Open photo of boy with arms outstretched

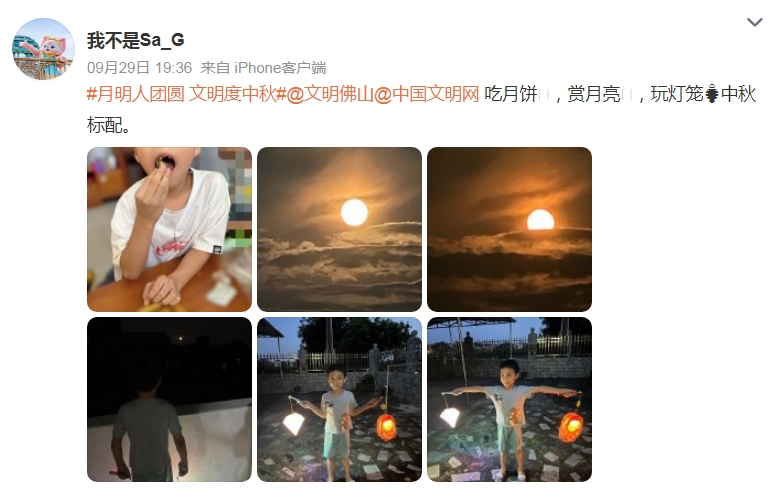509,399
